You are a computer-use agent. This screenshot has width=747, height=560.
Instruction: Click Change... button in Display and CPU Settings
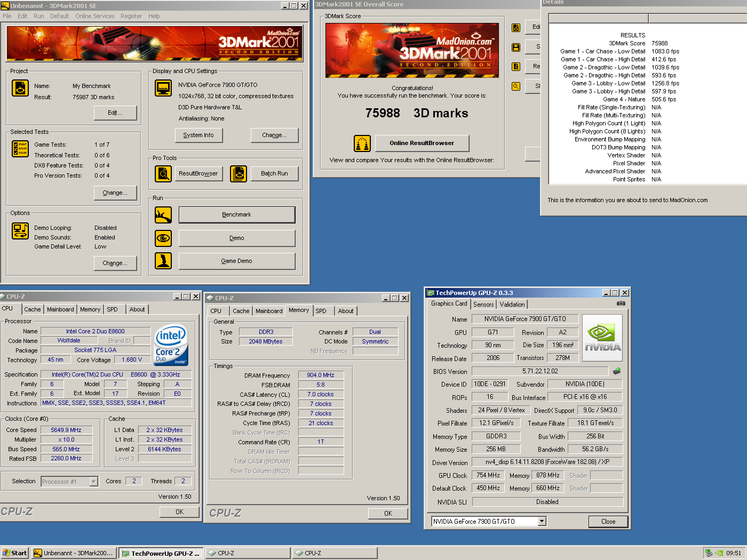click(x=274, y=135)
